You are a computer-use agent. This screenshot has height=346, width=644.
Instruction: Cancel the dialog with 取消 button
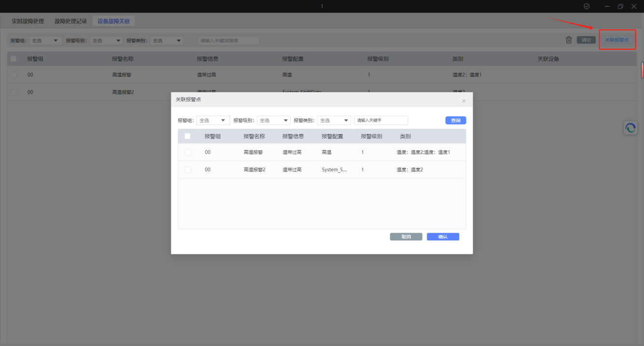click(x=406, y=237)
